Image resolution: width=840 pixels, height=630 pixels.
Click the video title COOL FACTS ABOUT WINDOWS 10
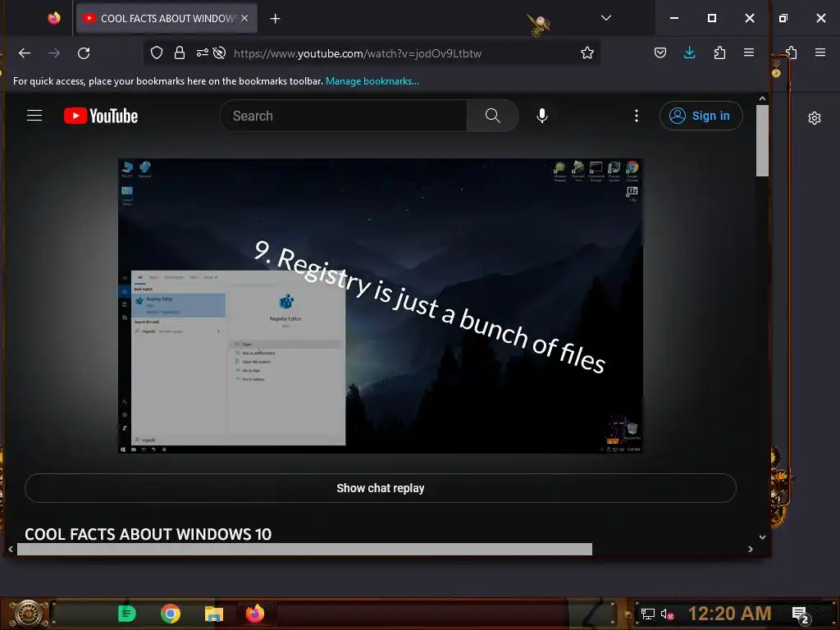[148, 534]
